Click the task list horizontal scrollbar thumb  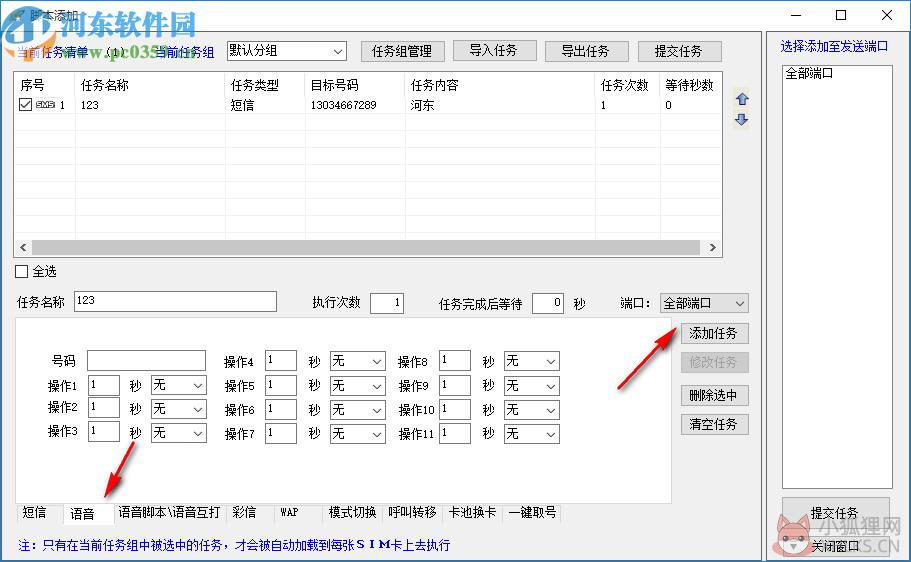[x=366, y=248]
